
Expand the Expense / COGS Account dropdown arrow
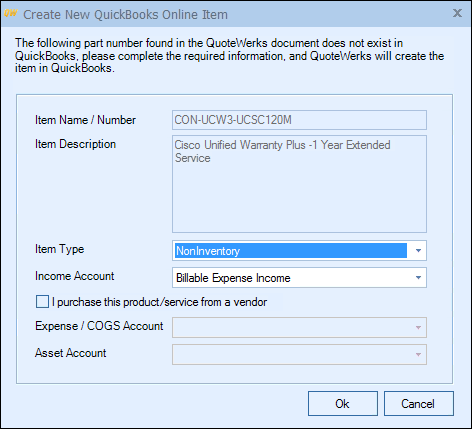pos(418,328)
